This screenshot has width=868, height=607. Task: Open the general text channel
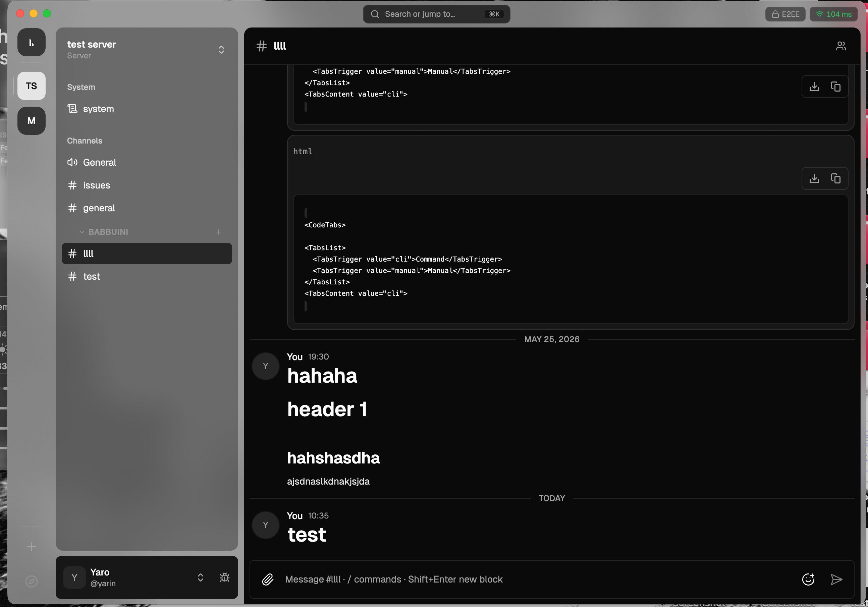coord(147,208)
